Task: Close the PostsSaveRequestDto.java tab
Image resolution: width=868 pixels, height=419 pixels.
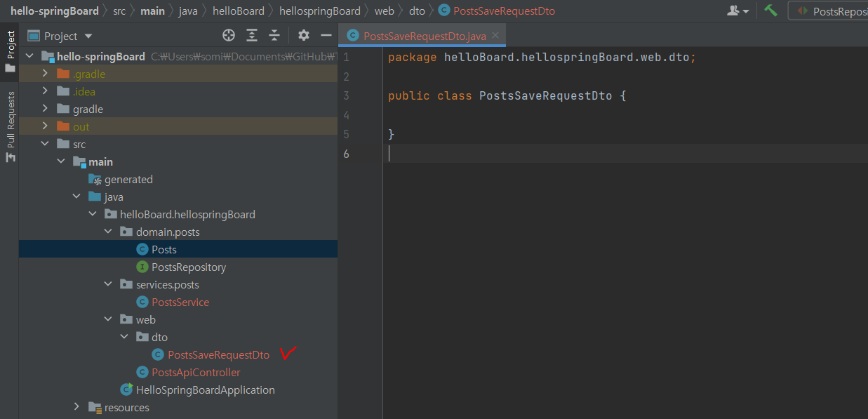Action: pos(495,35)
